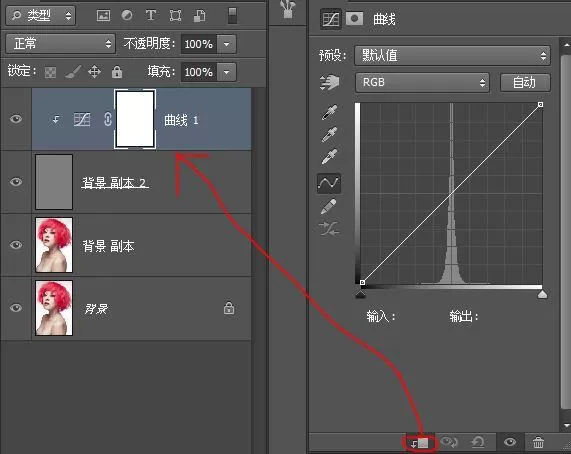Toggle the layer filtering switch
571x454 pixels.
[232, 16]
